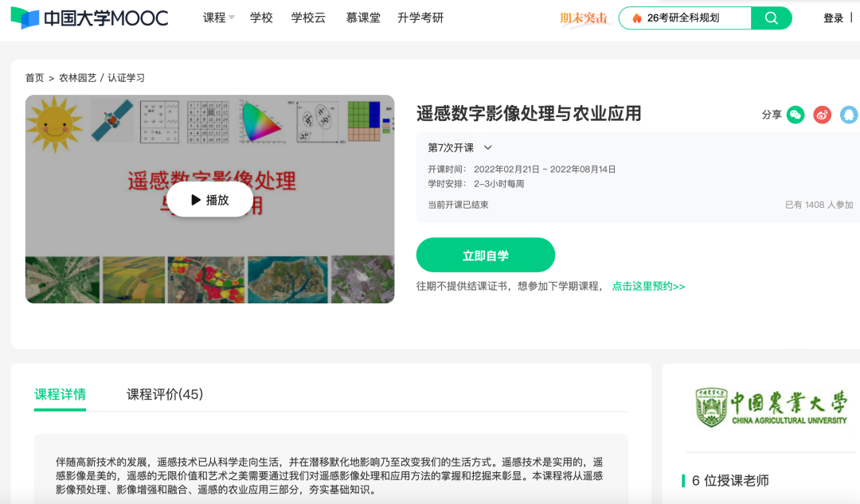Screen dimensions: 860x504
Task: Click the 登录 login link
Action: click(833, 18)
